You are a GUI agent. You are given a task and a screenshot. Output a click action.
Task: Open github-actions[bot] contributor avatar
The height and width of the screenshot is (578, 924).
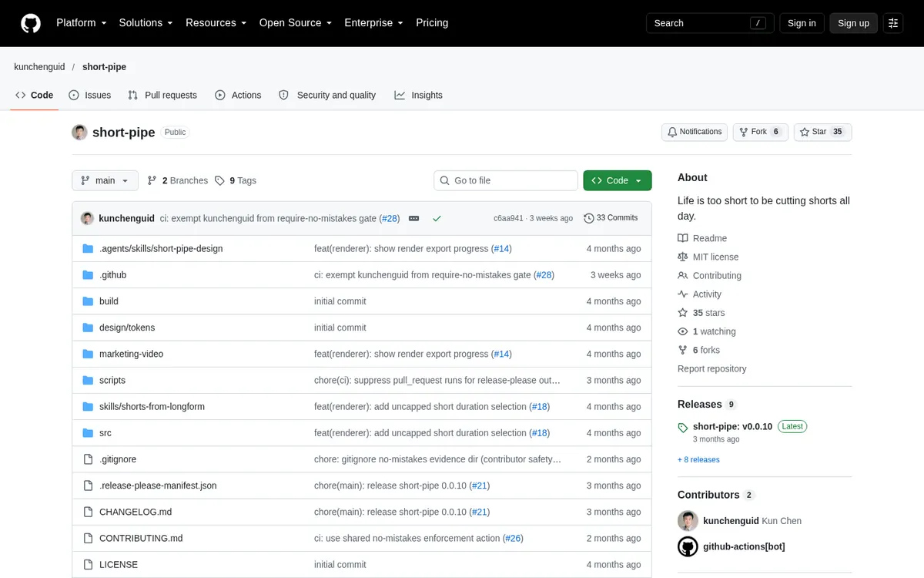pos(688,546)
